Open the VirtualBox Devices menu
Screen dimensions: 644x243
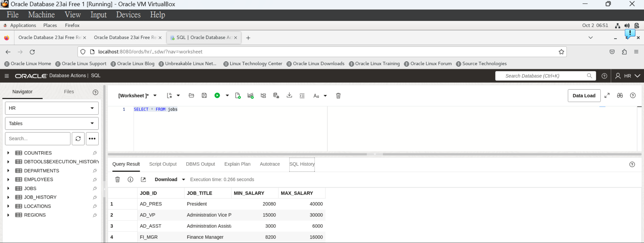[x=128, y=14]
